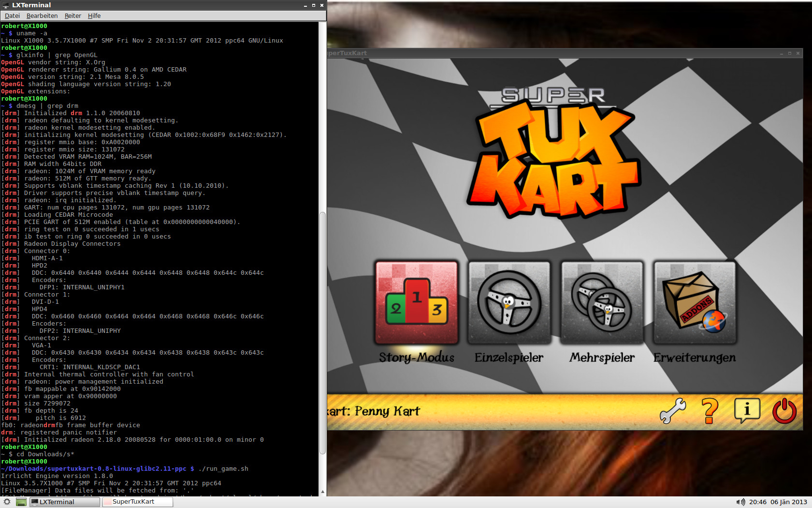
Task: Close the LXTerminal window
Action: click(322, 5)
